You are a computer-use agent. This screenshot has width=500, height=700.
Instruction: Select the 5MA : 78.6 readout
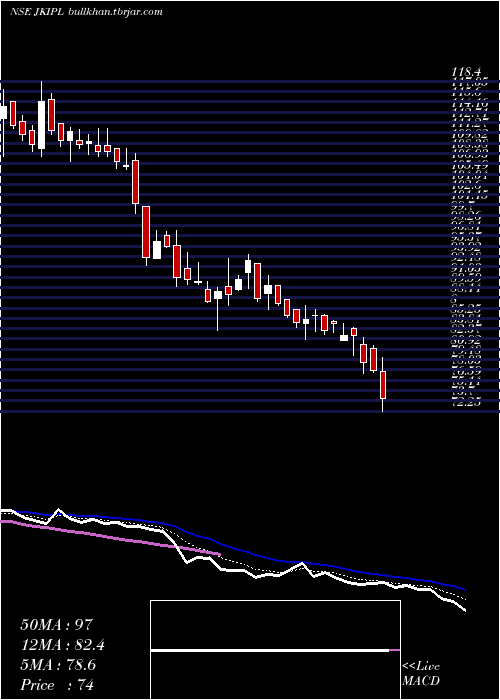tap(58, 665)
